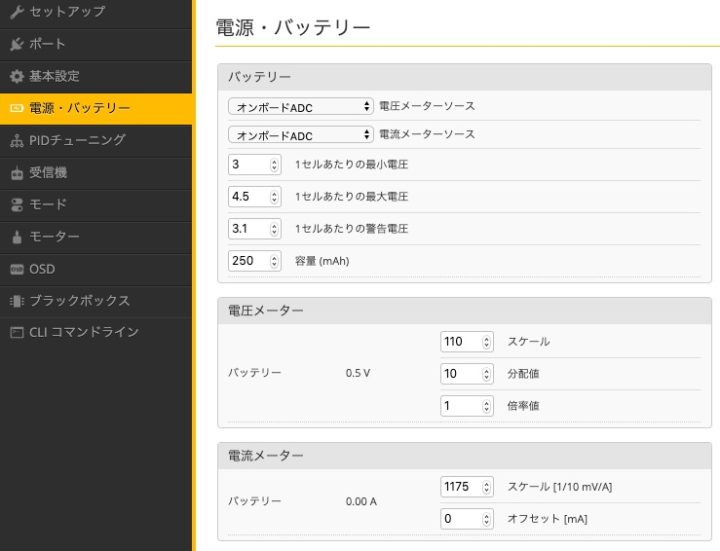Click the wrench icon next to セットアップ
The width and height of the screenshot is (720, 551).
pyautogui.click(x=16, y=12)
